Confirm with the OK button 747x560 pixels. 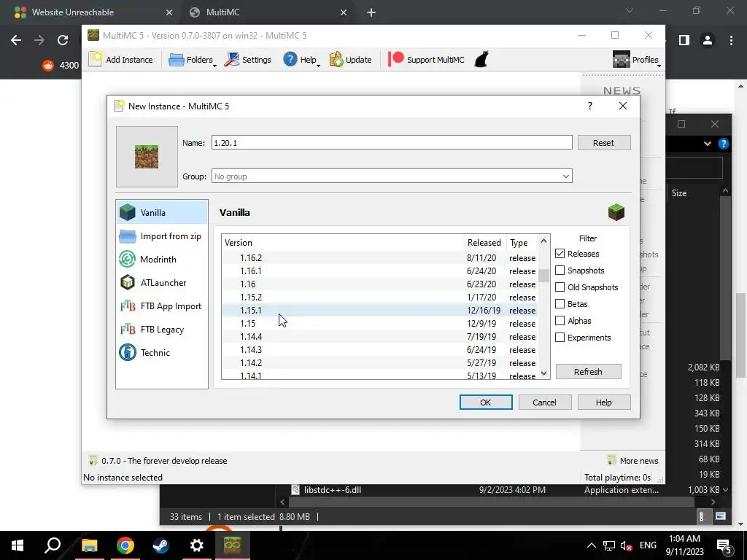click(x=486, y=402)
